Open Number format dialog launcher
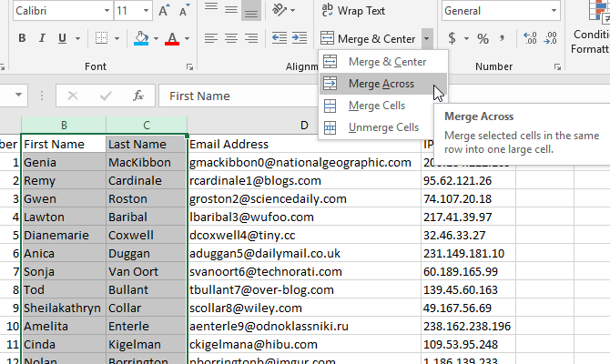Image resolution: width=610 pixels, height=364 pixels. click(557, 67)
